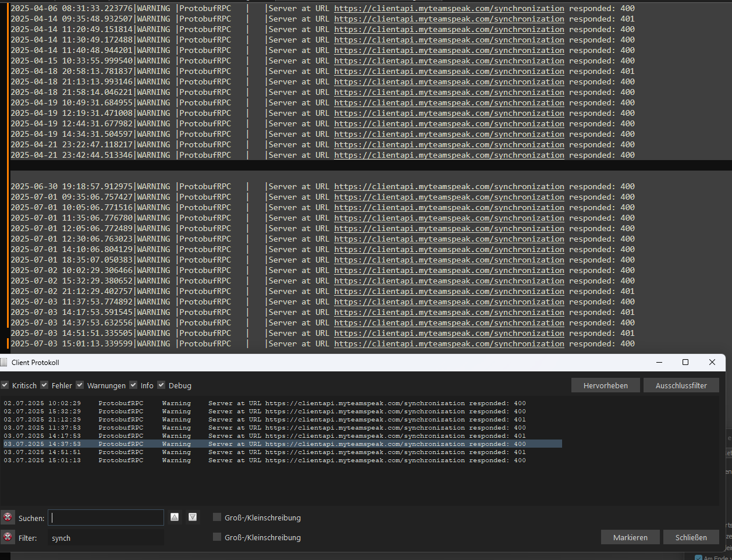Click the timestamp 2025-04-18 21:58:14.046221 in the log file
Image resolution: width=732 pixels, height=560 pixels.
pos(72,93)
